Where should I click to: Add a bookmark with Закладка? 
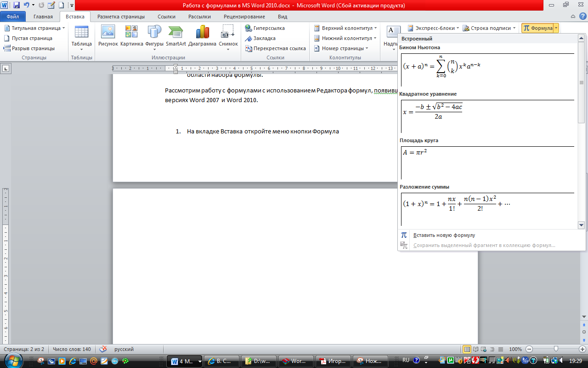point(260,38)
